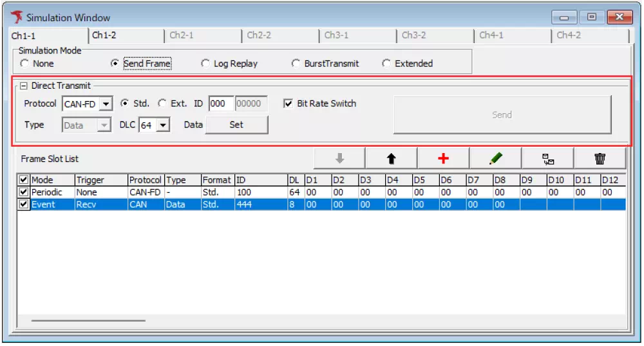The width and height of the screenshot is (644, 346).
Task: Uncheck the Bit Rate Switch checkbox
Action: click(289, 104)
